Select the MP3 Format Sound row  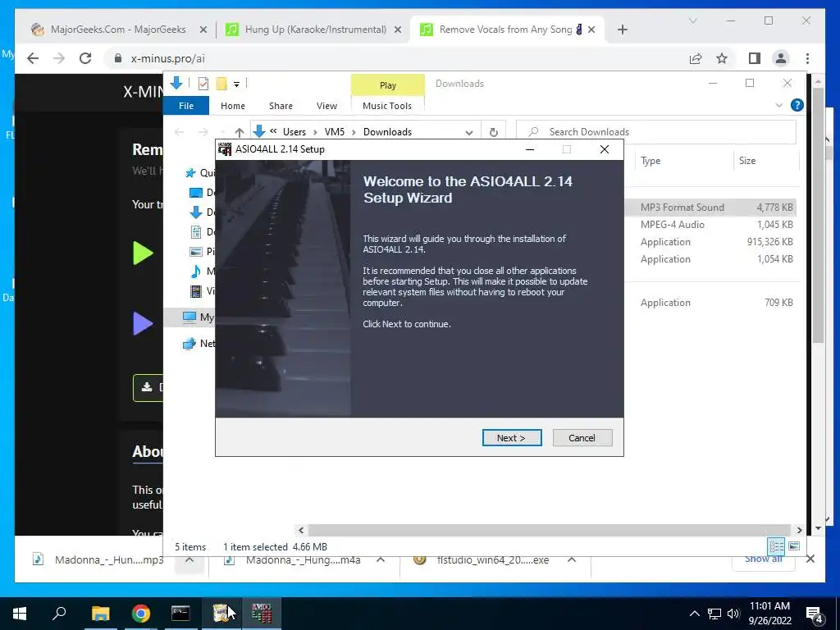[x=710, y=208]
